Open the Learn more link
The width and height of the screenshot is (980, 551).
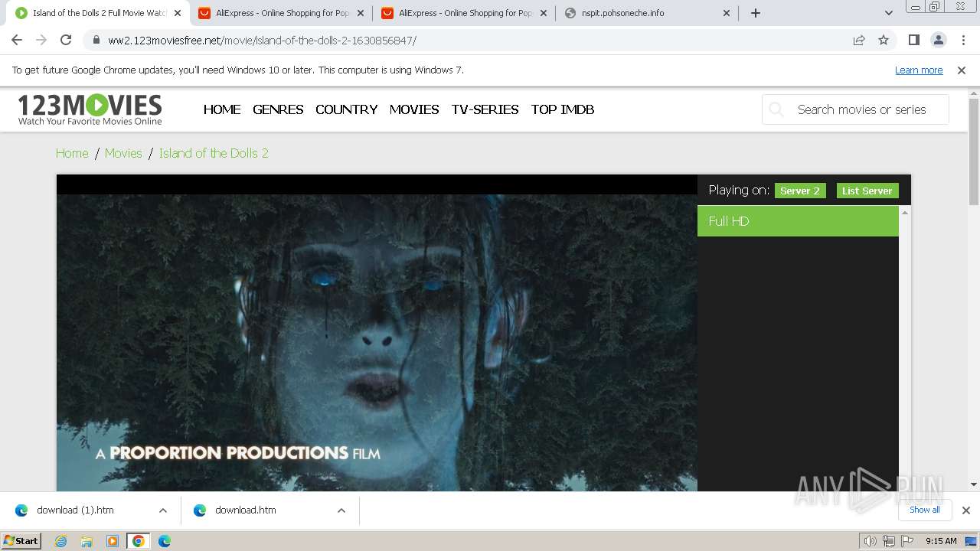pyautogui.click(x=919, y=70)
